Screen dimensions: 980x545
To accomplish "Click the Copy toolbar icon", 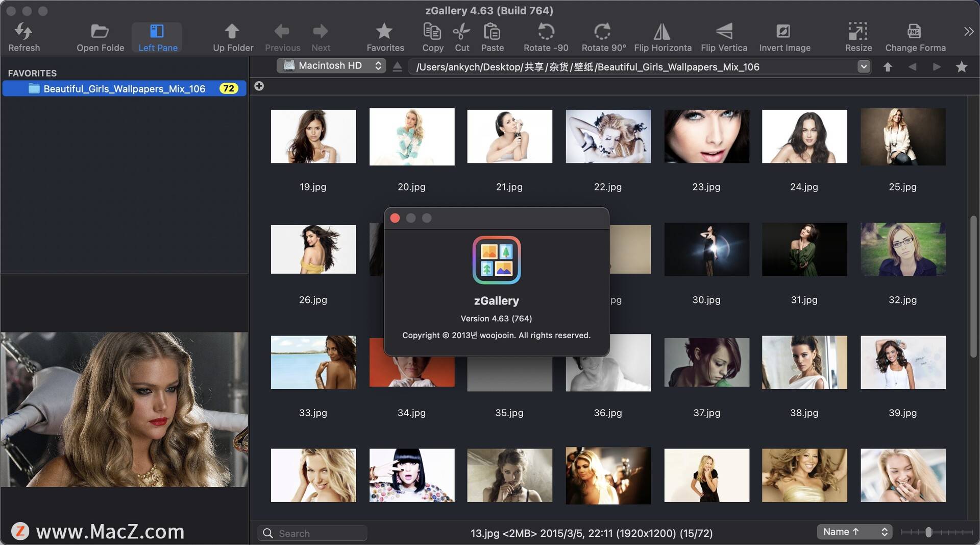I will coord(432,32).
